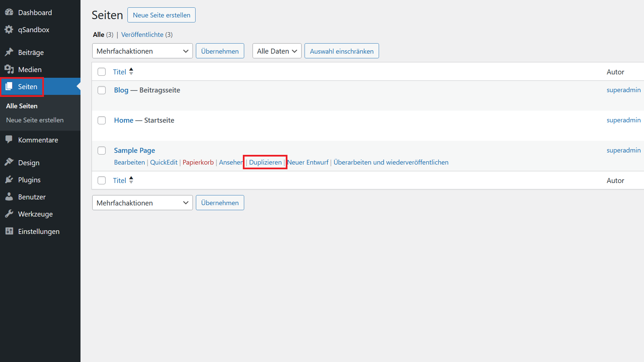Sort by top Titel column header
The image size is (644, 362).
119,72
